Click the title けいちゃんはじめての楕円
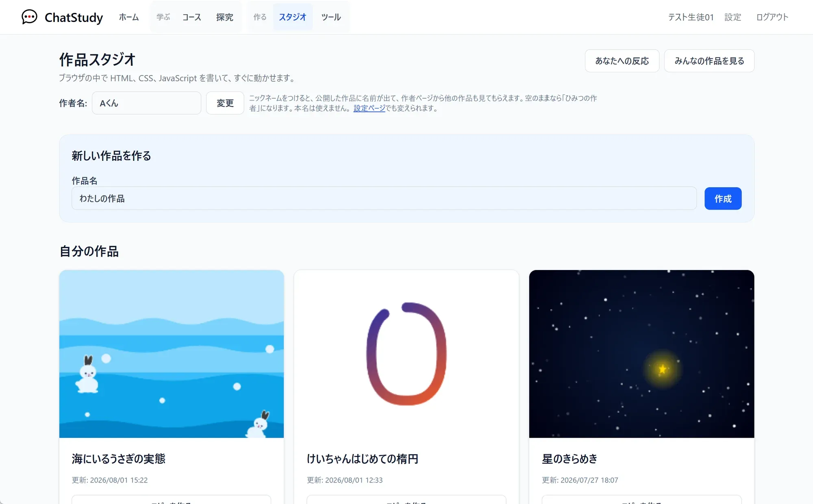This screenshot has height=504, width=813. [x=363, y=459]
